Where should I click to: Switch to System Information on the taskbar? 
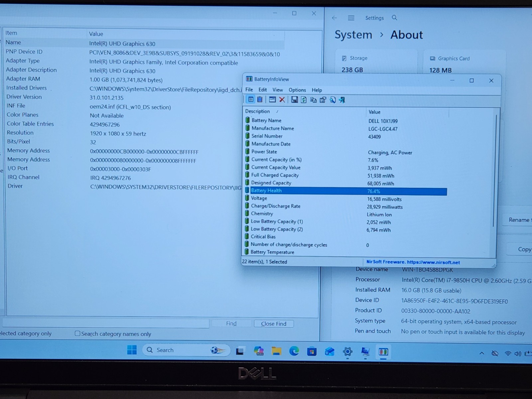coord(365,351)
